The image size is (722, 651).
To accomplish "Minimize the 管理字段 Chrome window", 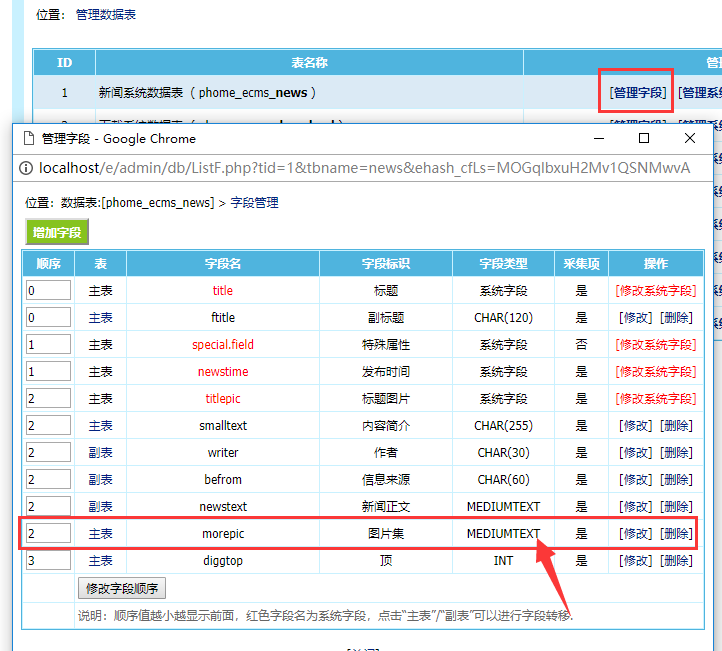I will pos(599,138).
